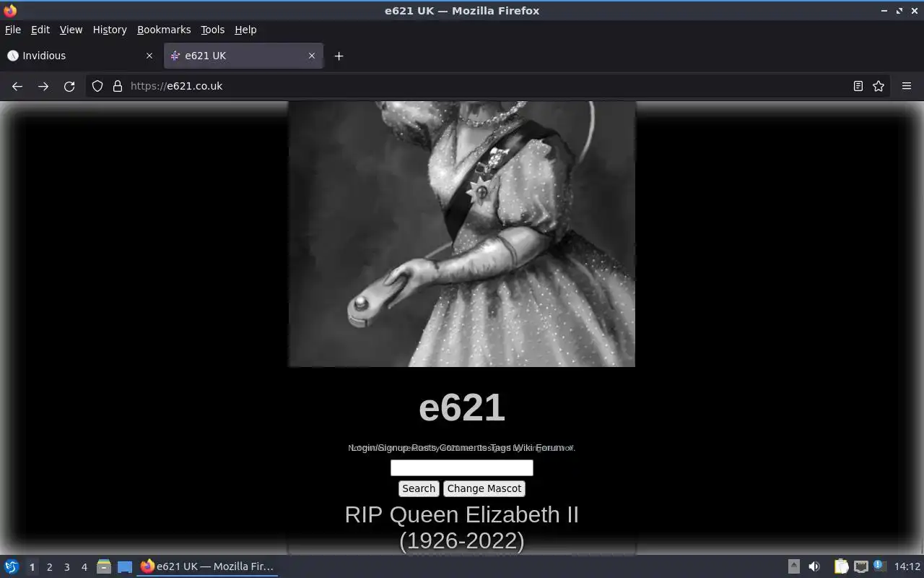Open the Wiki link in page navigation
This screenshot has width=924, height=578.
coord(522,448)
